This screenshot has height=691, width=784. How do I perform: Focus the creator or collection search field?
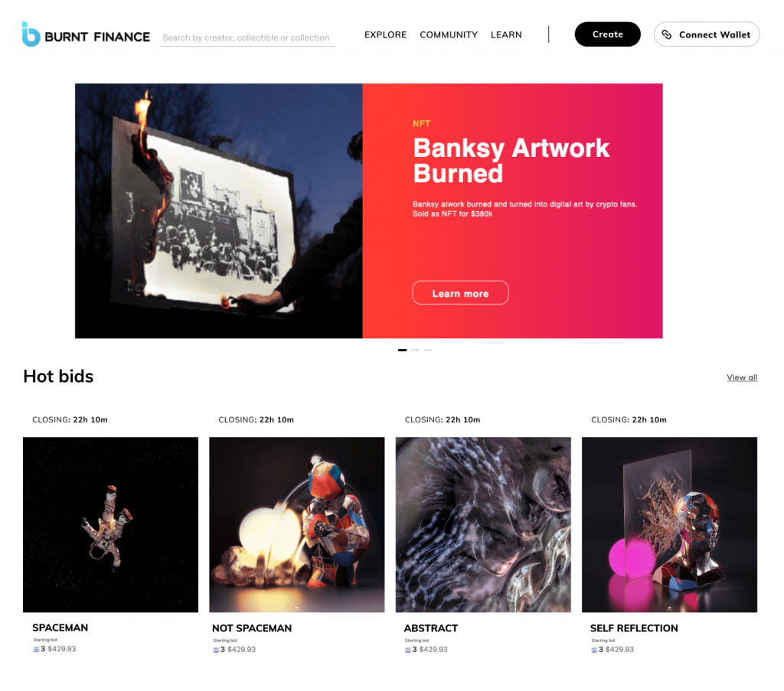pos(247,37)
